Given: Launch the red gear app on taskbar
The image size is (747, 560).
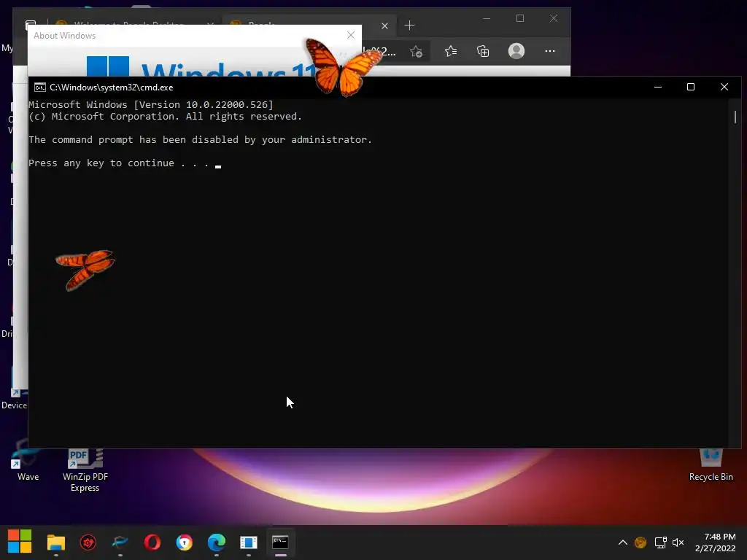Looking at the screenshot, I should [88, 542].
